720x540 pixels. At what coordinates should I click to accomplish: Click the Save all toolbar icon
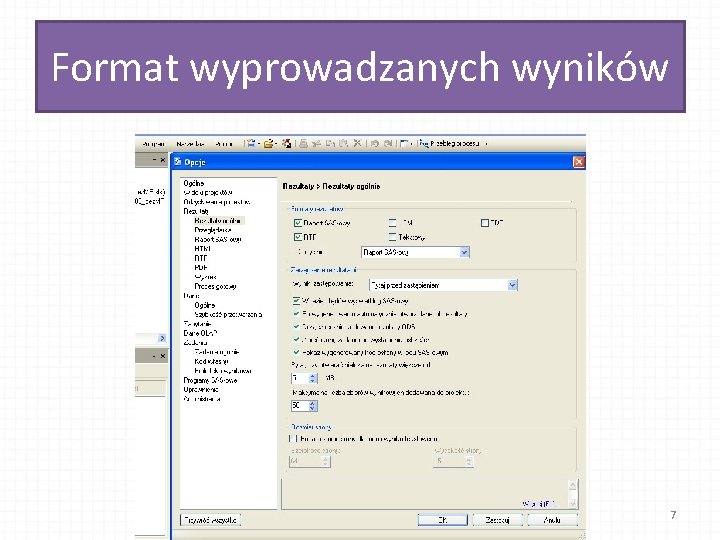pyautogui.click(x=287, y=144)
